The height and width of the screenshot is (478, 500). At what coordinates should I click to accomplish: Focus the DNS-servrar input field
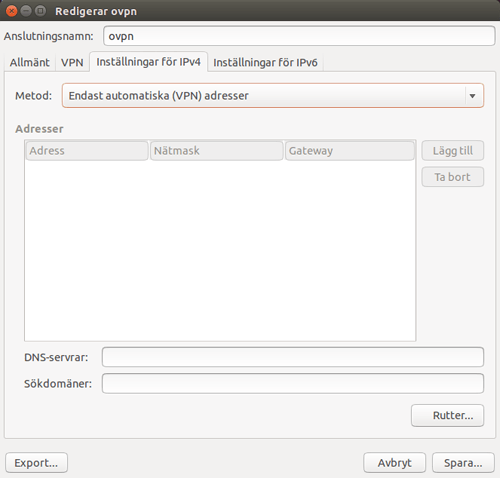pyautogui.click(x=293, y=357)
